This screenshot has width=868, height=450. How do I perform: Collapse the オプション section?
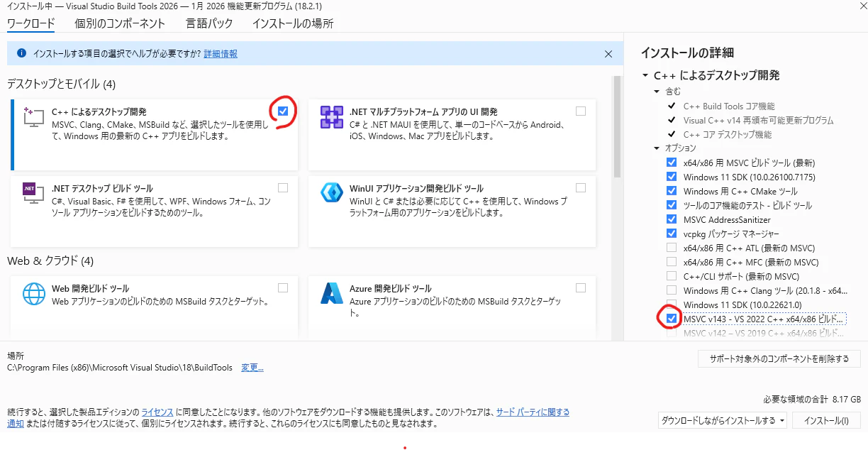tap(657, 148)
